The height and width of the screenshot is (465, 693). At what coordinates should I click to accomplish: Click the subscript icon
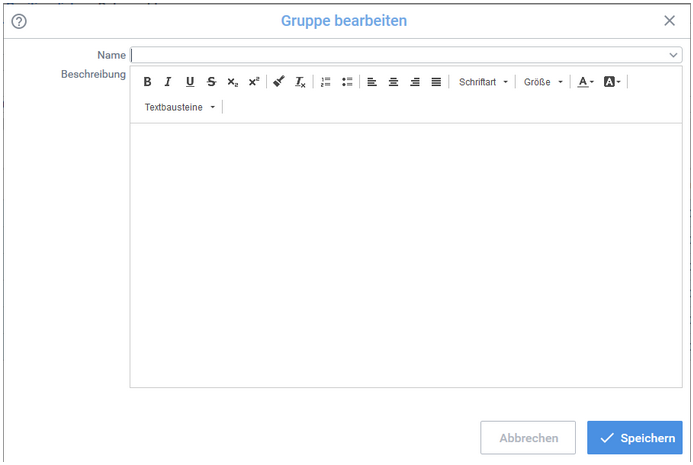click(x=232, y=82)
